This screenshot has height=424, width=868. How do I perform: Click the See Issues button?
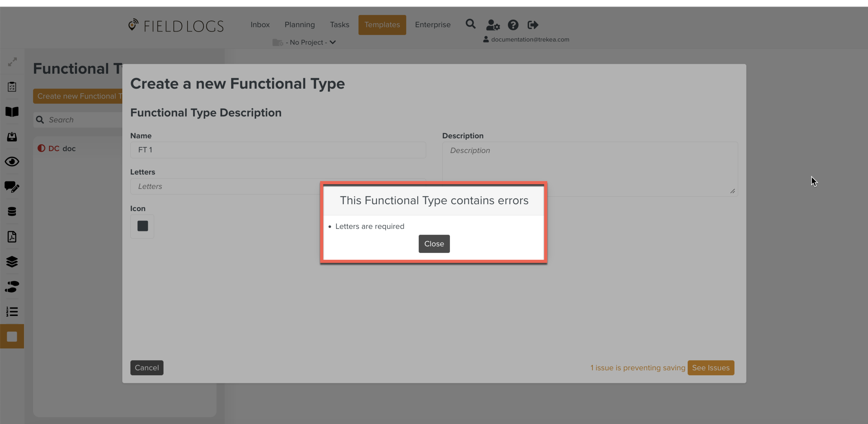(710, 368)
